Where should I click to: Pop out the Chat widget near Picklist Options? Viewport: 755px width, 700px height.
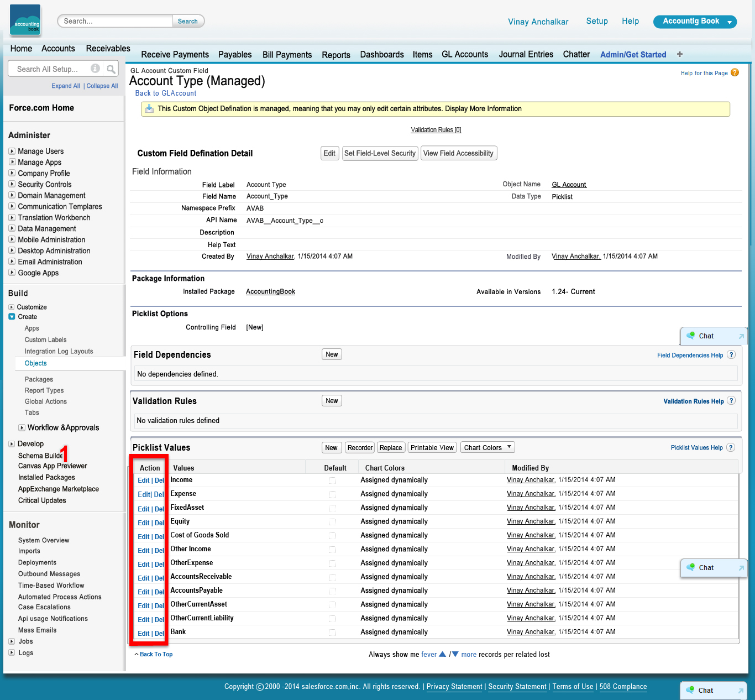point(741,336)
